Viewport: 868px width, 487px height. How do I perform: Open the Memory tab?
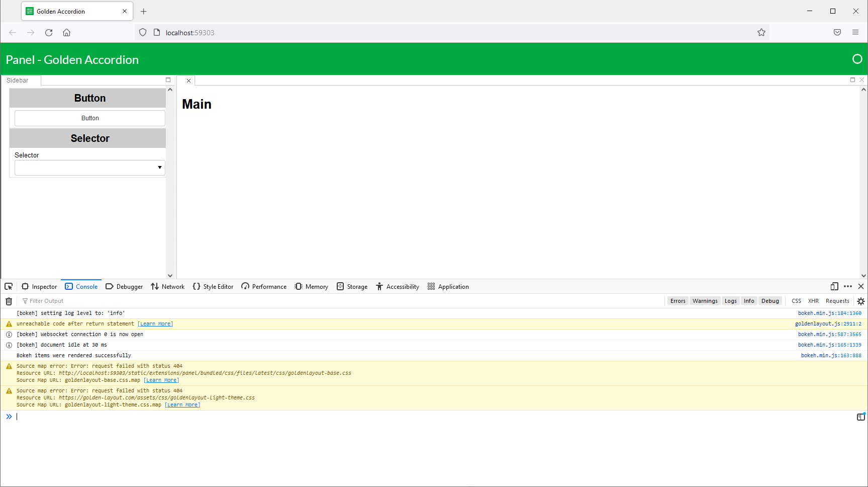pyautogui.click(x=312, y=287)
